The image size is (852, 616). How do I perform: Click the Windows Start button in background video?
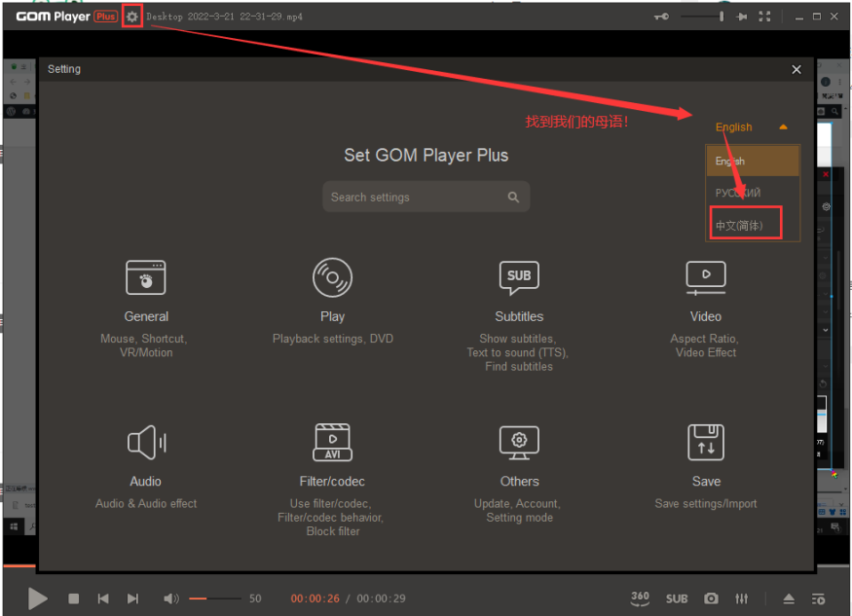point(15,526)
